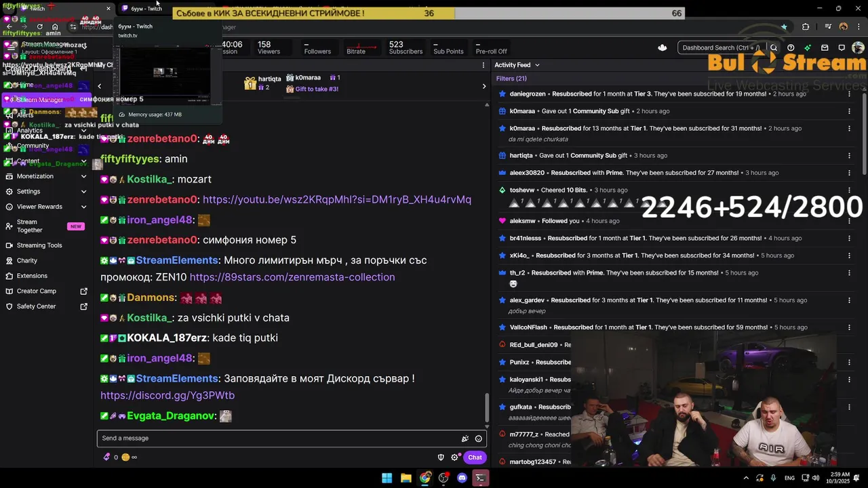Open chat settings gear icon
Viewport: 868px width, 488px height.
(455, 457)
